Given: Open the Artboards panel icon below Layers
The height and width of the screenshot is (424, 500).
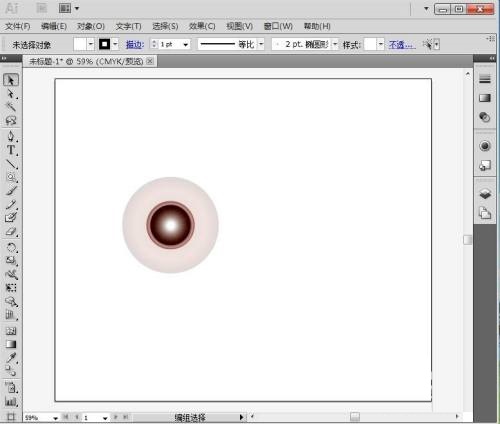Looking at the screenshot, I should click(485, 213).
